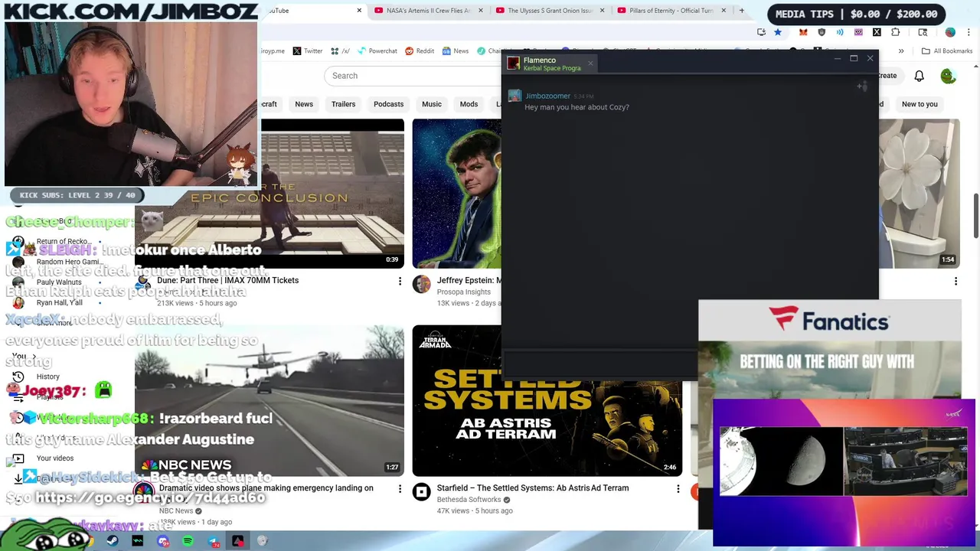Click the Steam chat message input box
The image size is (980, 551).
tap(600, 363)
